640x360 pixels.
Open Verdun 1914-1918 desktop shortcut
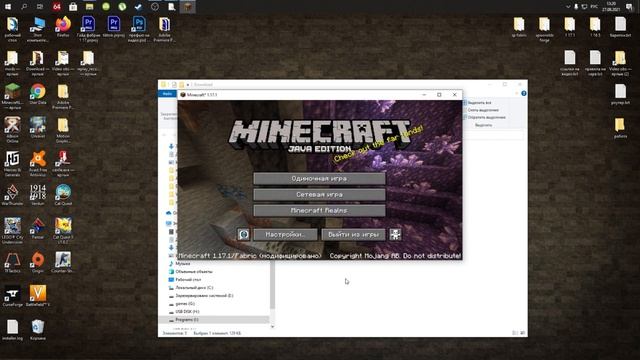(x=38, y=195)
